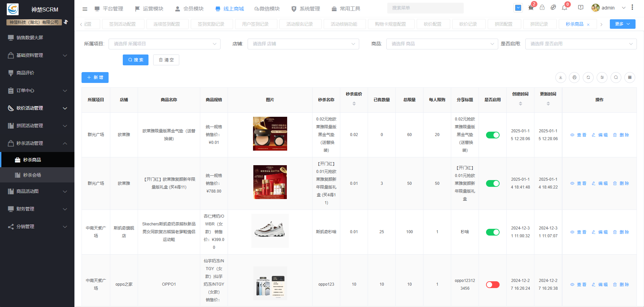The width and height of the screenshot is (644, 307).
Task: Open the 是否启用 dropdown filter
Action: coord(581,44)
